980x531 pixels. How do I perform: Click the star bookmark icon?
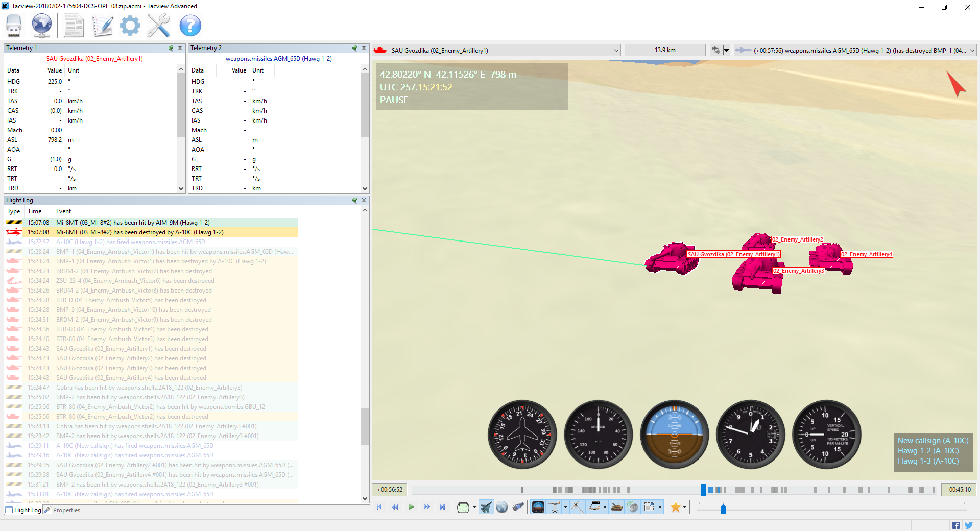click(675, 507)
